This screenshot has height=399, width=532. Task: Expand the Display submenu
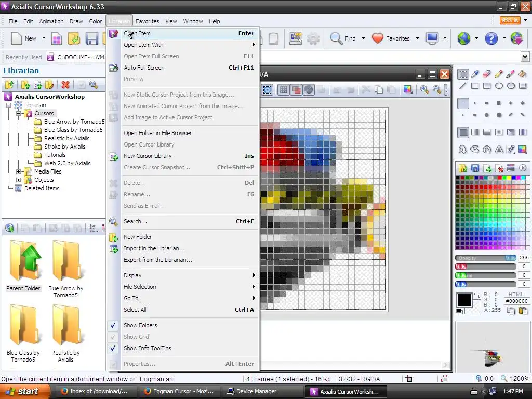(x=183, y=275)
